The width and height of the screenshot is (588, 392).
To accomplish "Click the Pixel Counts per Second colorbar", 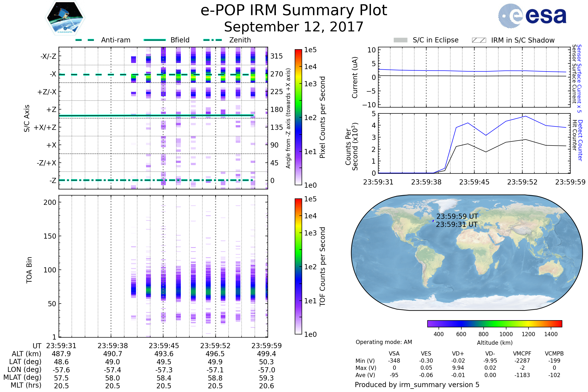I will (x=298, y=117).
